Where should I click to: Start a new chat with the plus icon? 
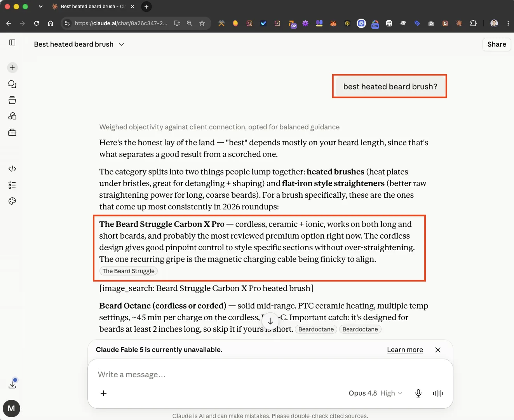[x=12, y=68]
